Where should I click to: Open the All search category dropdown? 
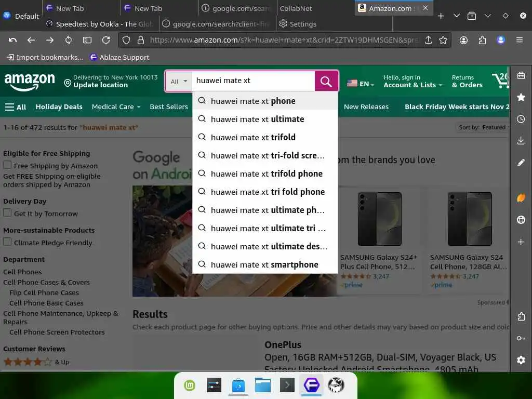[179, 82]
